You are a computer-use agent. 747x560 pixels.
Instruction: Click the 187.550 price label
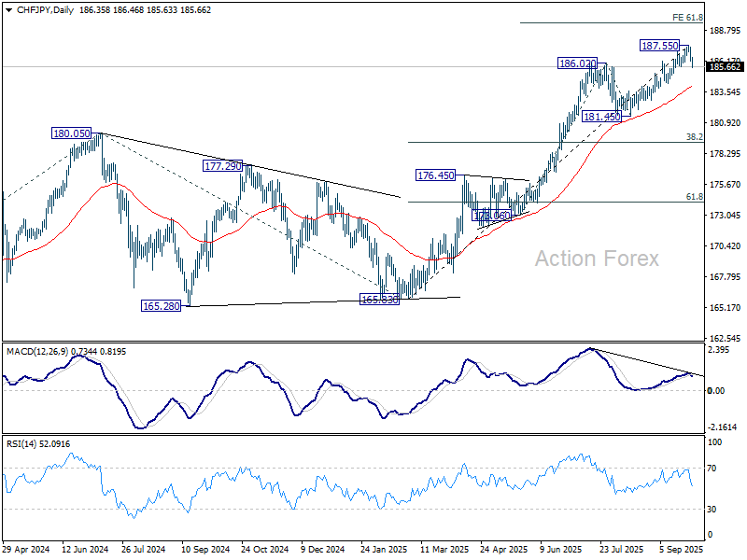click(x=660, y=46)
